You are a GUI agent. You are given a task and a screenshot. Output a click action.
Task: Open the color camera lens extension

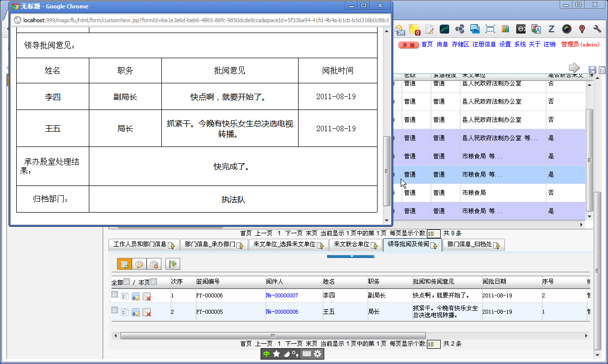click(x=567, y=30)
